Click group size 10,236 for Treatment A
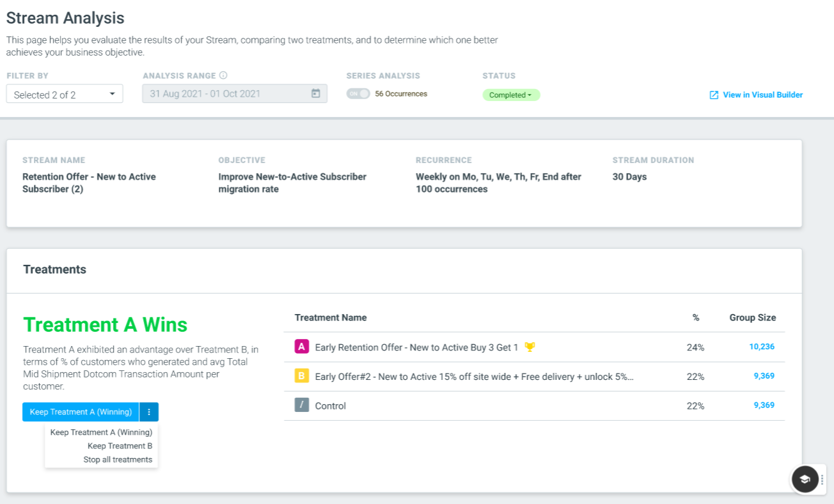The width and height of the screenshot is (834, 504). tap(762, 347)
